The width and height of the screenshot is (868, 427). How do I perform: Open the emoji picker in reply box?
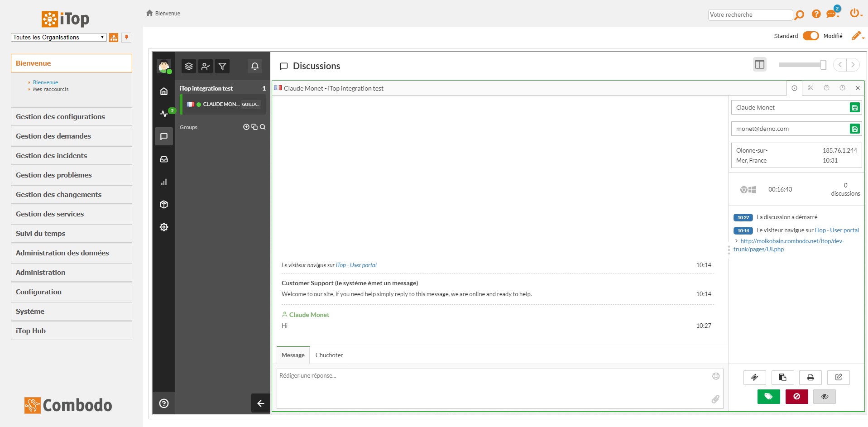coord(716,376)
